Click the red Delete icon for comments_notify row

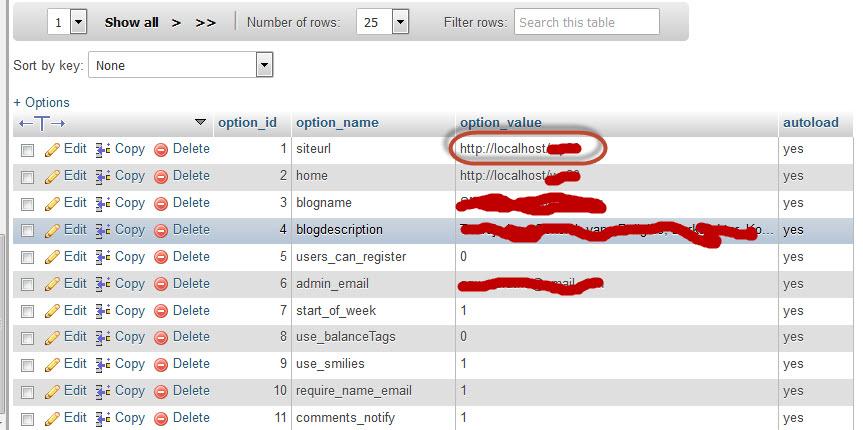[x=161, y=418]
